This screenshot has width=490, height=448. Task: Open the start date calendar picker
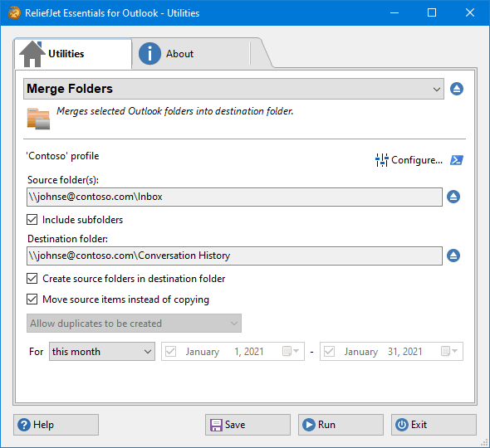coord(291,351)
